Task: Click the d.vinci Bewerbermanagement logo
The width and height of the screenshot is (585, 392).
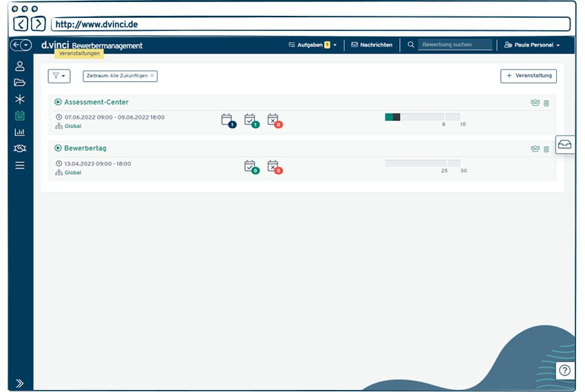Action: tap(92, 45)
